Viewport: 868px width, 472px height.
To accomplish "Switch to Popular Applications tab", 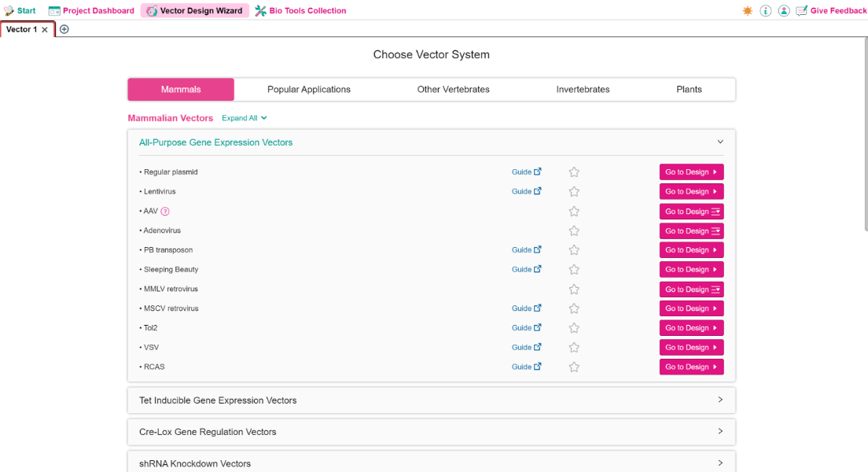I will pyautogui.click(x=309, y=89).
